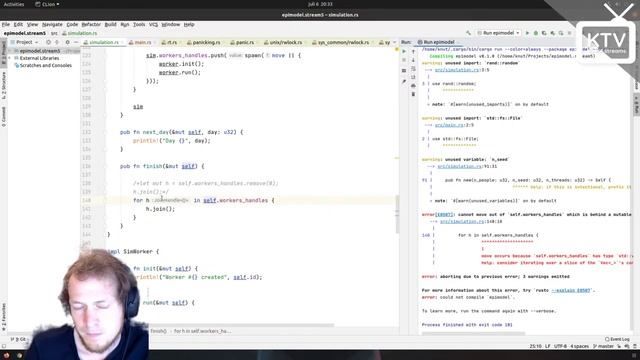Open the File menu
This screenshot has height=360, width=640.
click(6, 24)
